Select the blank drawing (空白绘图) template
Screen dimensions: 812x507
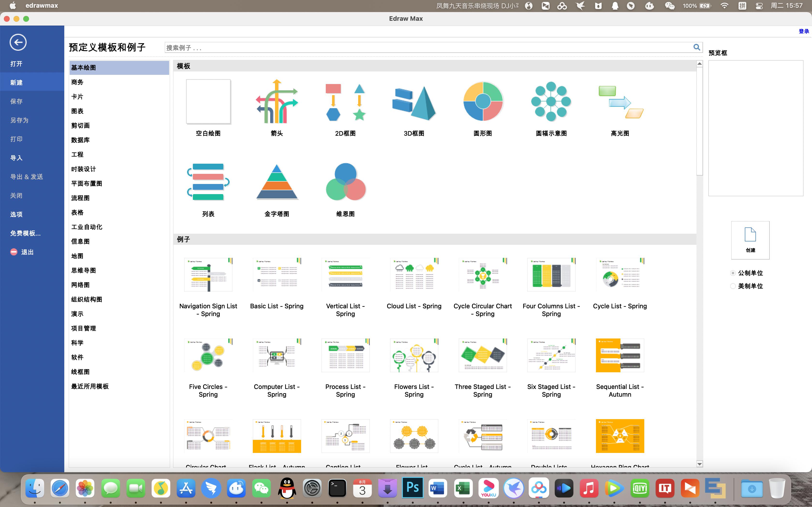coord(208,102)
